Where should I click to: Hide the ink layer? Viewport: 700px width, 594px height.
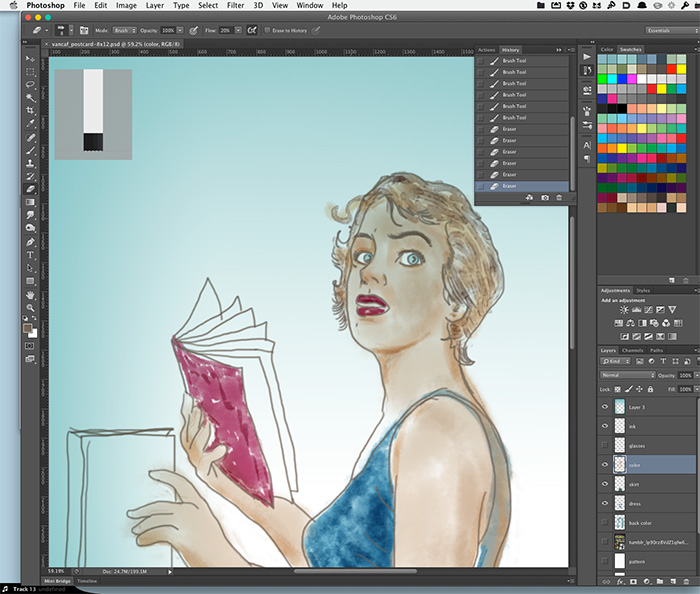point(605,426)
